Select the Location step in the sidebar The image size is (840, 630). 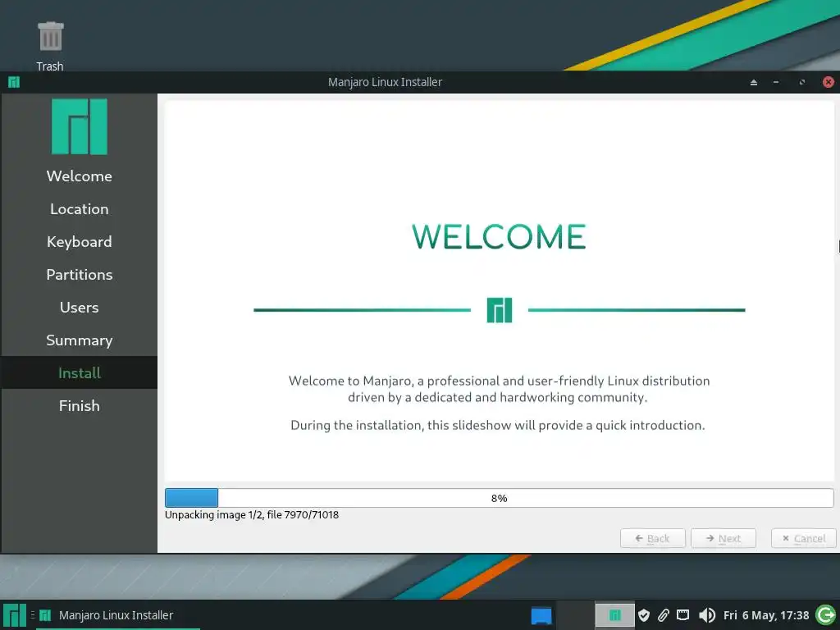click(80, 209)
